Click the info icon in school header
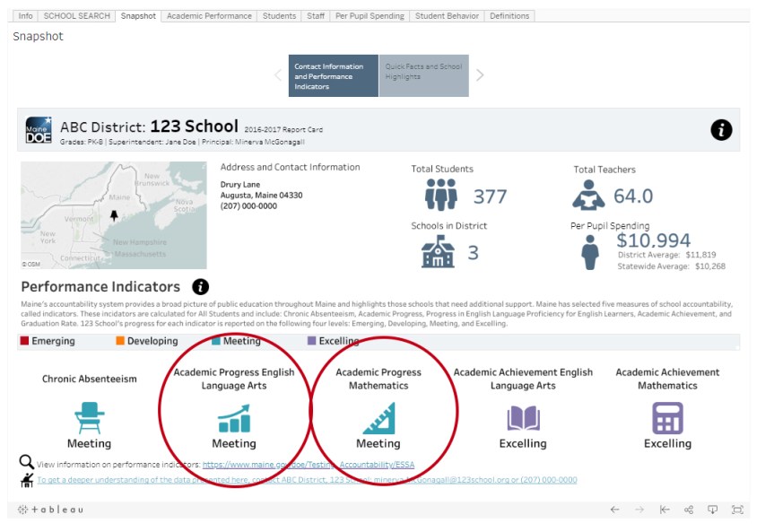This screenshot has width=774, height=532. point(721,129)
